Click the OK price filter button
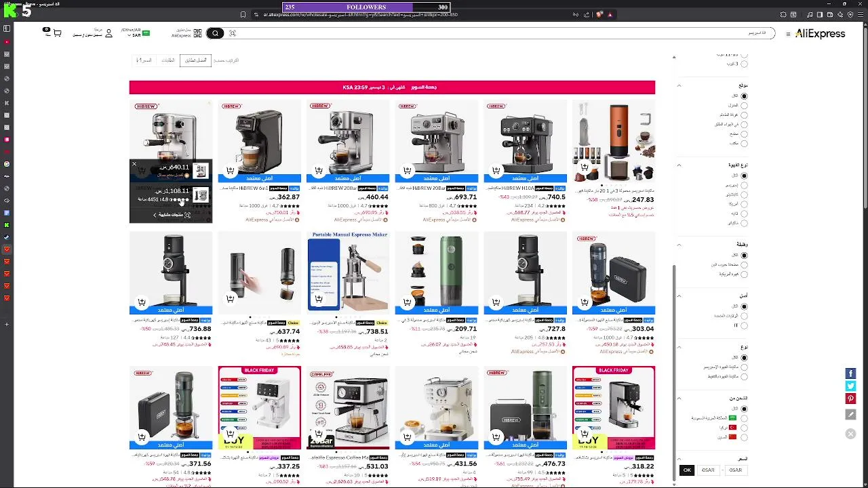868x488 pixels. pyautogui.click(x=687, y=470)
